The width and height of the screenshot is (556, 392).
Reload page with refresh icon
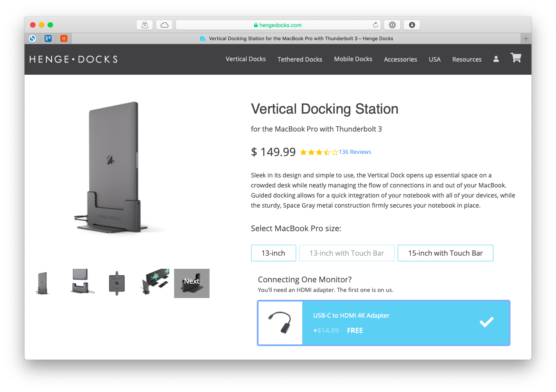pyautogui.click(x=375, y=25)
